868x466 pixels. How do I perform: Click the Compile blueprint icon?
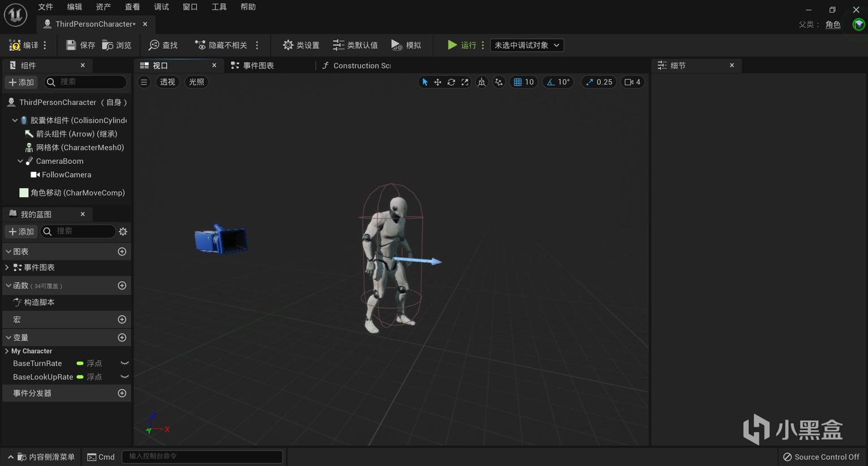point(15,45)
